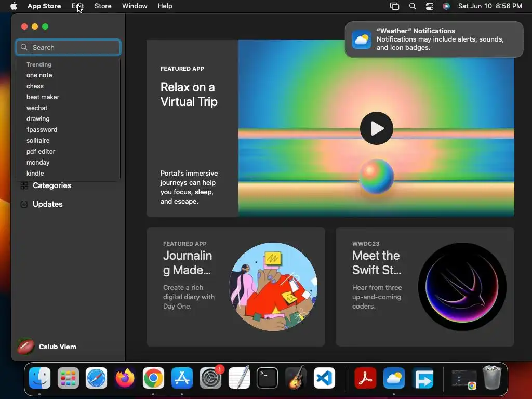Close the App Store window
Viewport: 532px width, 399px height.
[24, 26]
